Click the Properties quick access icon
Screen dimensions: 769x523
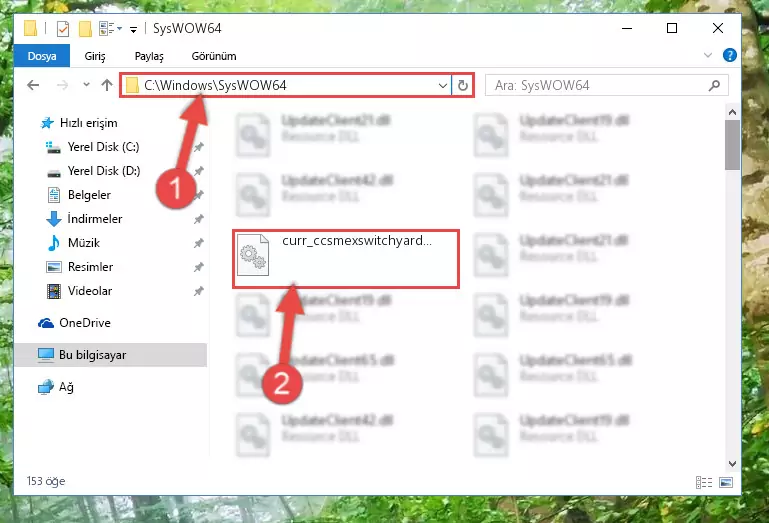point(63,29)
